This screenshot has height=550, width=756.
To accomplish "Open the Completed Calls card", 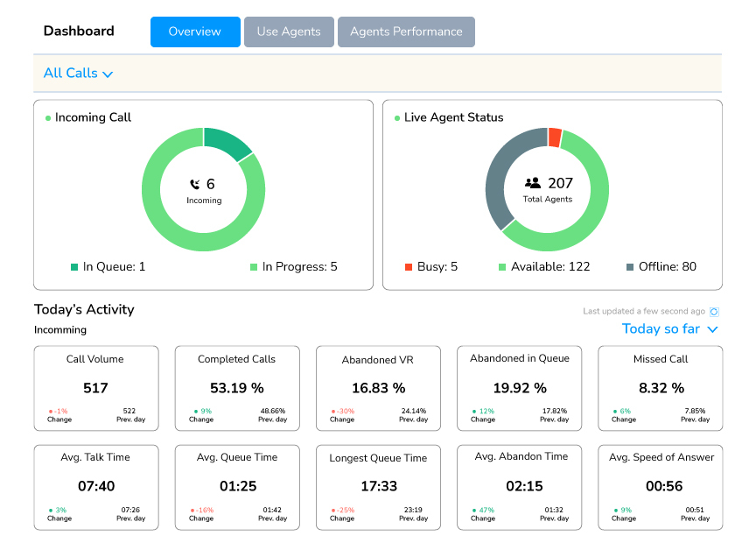I will click(x=237, y=388).
